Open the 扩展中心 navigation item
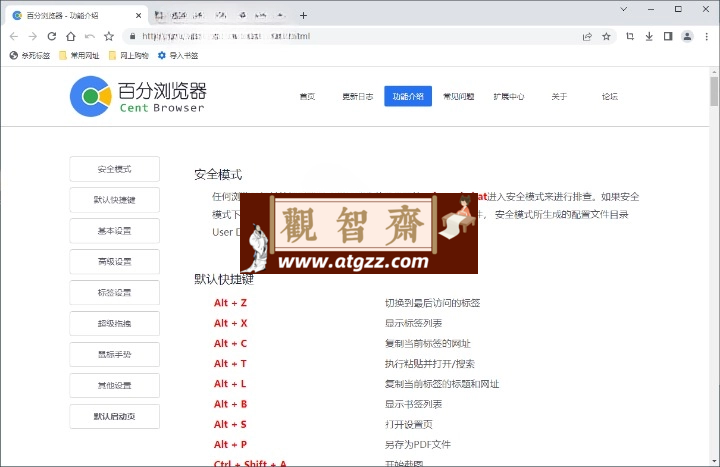The image size is (720, 467). coord(509,96)
